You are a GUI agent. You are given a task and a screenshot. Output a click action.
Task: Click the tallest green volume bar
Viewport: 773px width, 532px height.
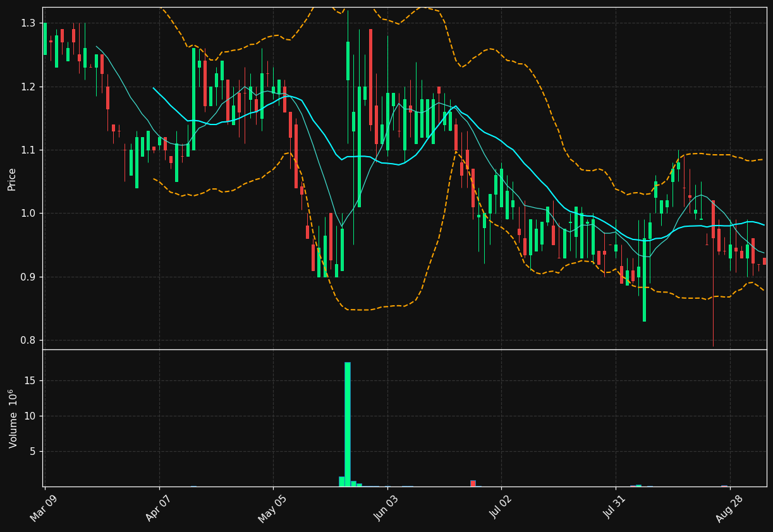(x=348, y=424)
